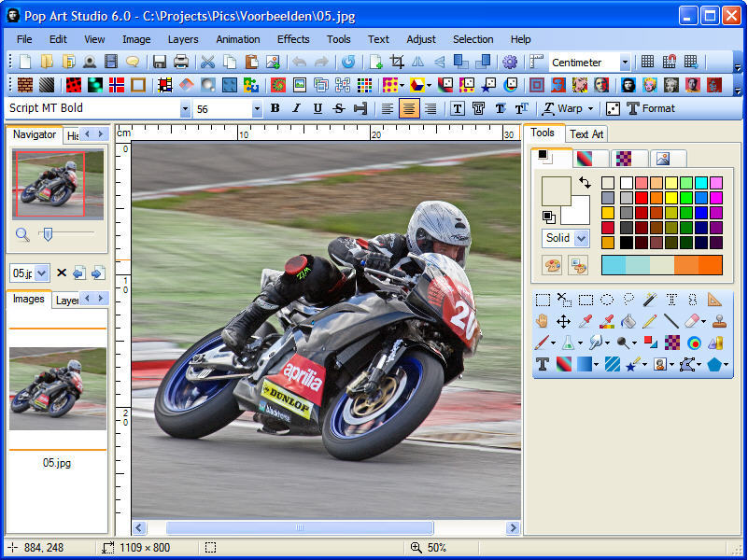Screen dimensions: 748x560
Task: Toggle italic text formatting
Action: coord(295,108)
